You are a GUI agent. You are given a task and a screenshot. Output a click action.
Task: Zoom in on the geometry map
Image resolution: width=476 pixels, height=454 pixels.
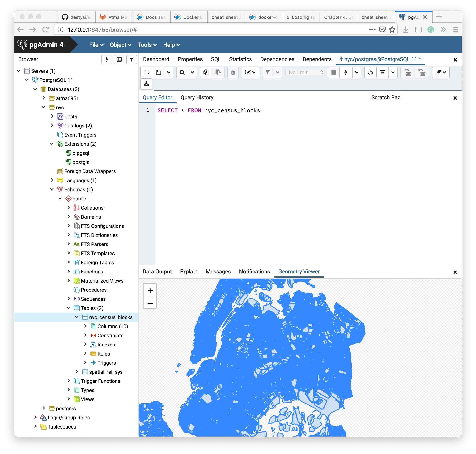(x=150, y=291)
